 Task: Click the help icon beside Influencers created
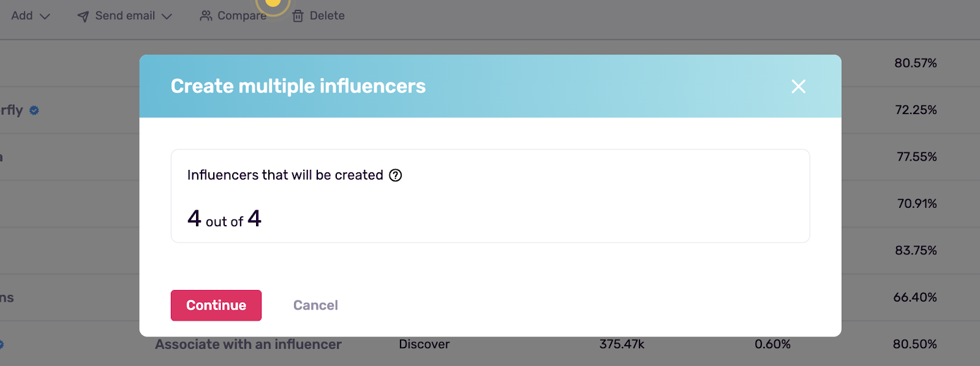(x=396, y=175)
